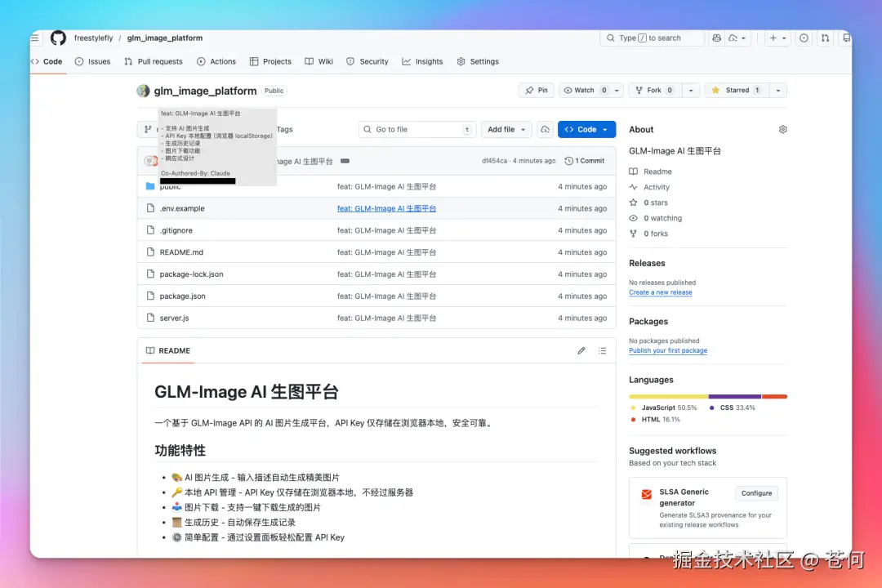This screenshot has height=588, width=882.
Task: Go to GitHub home via Octocat logo
Action: click(59, 38)
